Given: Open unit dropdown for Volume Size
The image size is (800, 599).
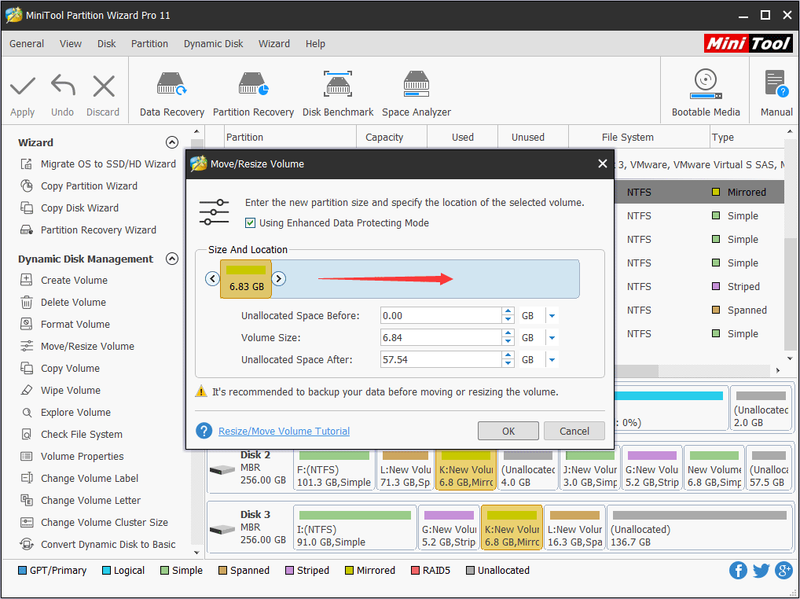Looking at the screenshot, I should point(552,338).
